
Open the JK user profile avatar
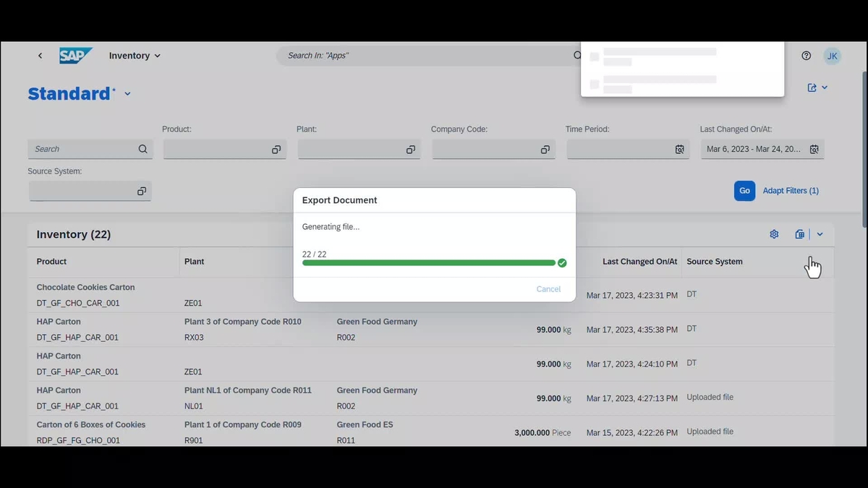tap(833, 56)
